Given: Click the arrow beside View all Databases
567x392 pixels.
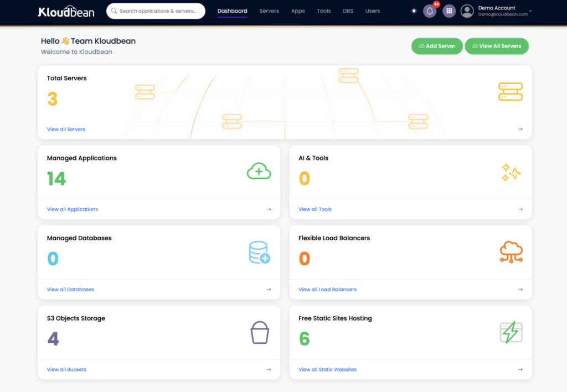Looking at the screenshot, I should click(x=269, y=290).
